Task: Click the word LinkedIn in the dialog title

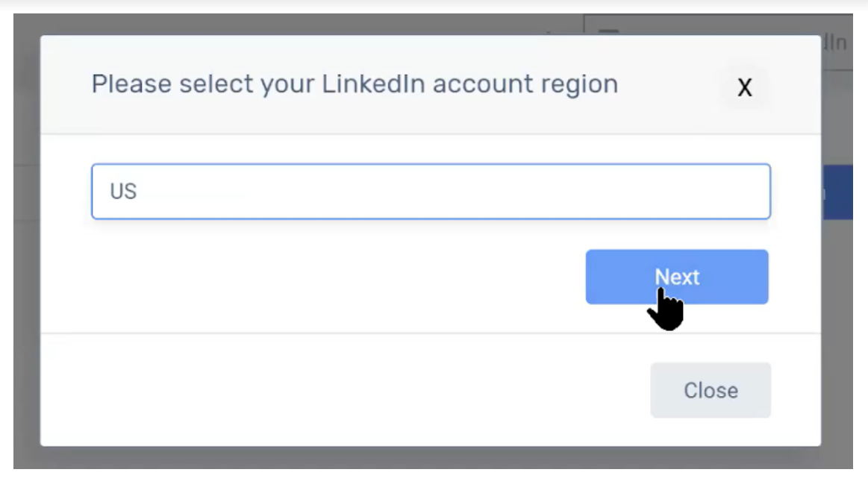Action: click(373, 84)
